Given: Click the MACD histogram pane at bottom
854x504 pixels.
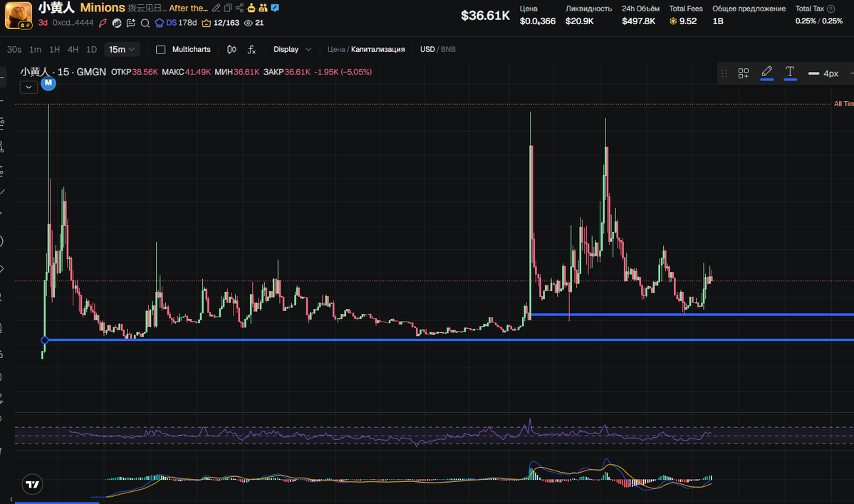Looking at the screenshot, I should [x=434, y=478].
